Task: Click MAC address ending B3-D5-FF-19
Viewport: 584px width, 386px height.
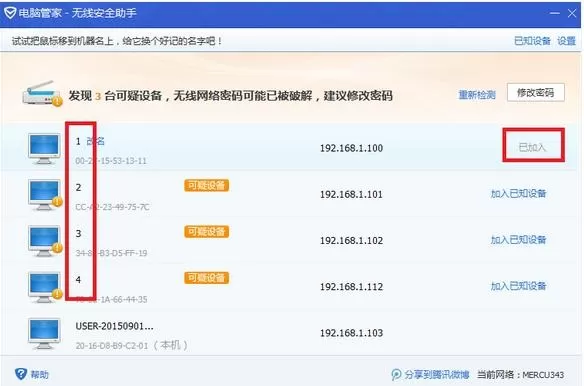Action: [x=111, y=253]
